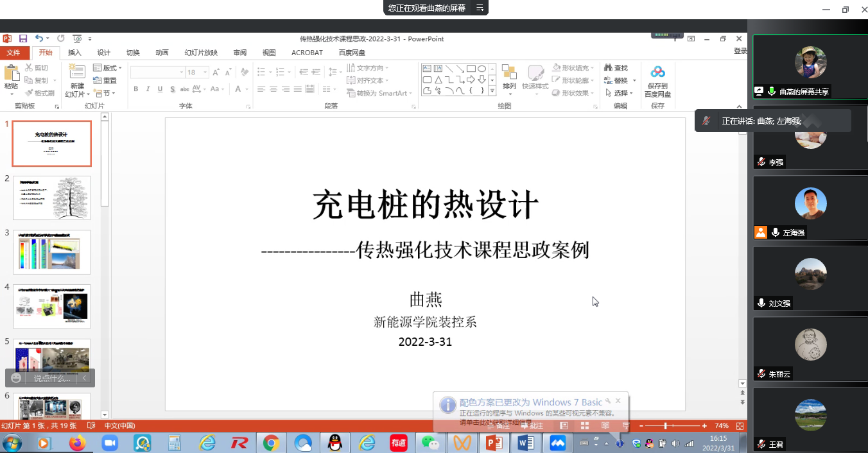The height and width of the screenshot is (453, 868).
Task: Adjust the zoom slider in status bar
Action: tap(666, 426)
